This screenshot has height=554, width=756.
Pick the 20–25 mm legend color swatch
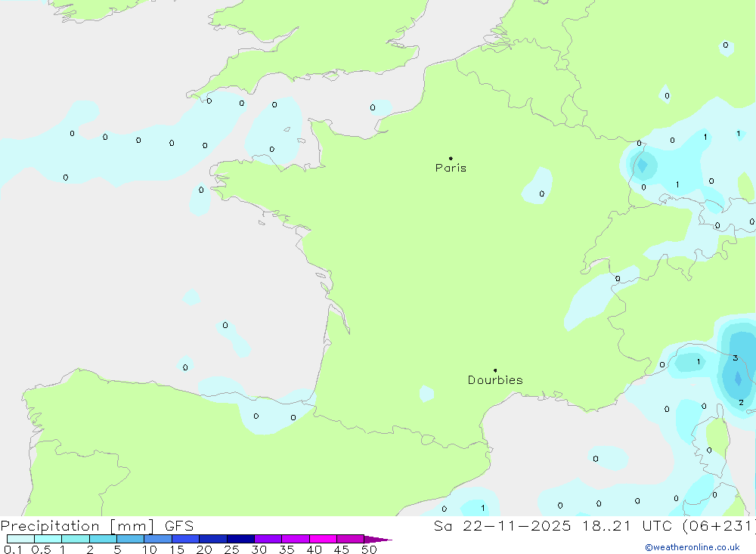[x=213, y=539]
